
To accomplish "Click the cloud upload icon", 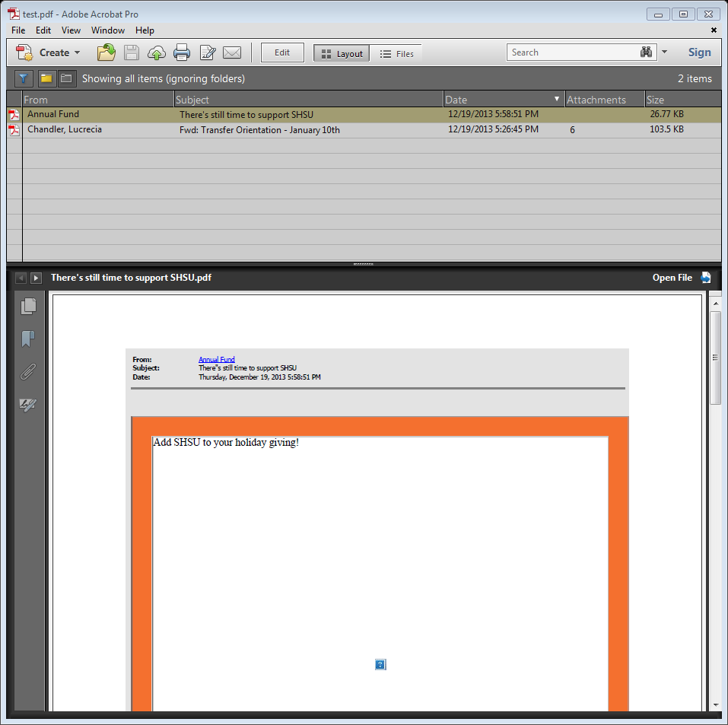I will (157, 53).
